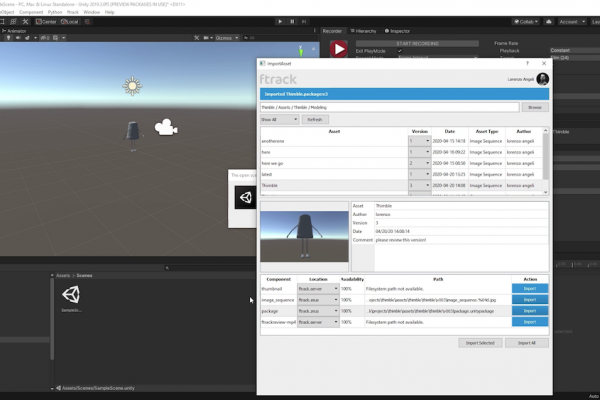Click the asset path field in ftrack dialog

390,108
